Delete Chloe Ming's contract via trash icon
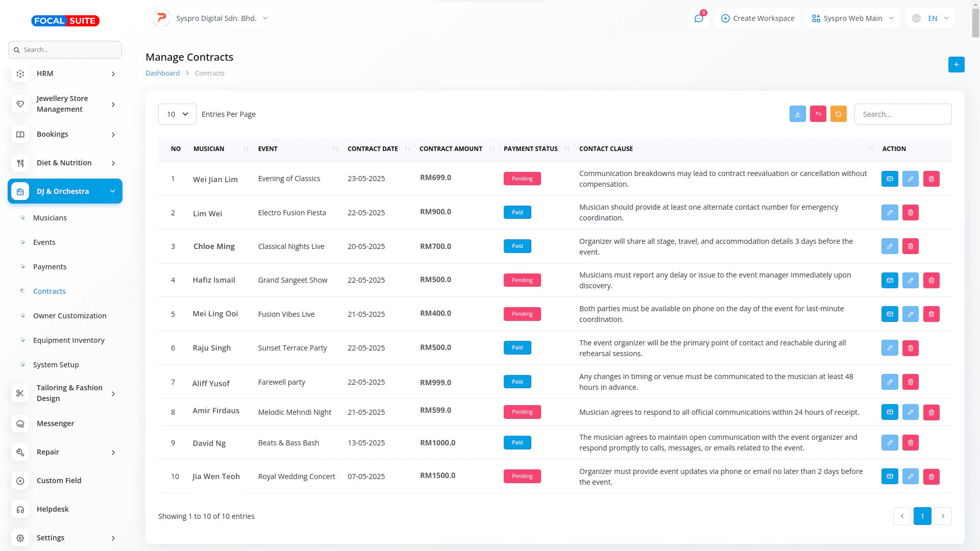Image resolution: width=980 pixels, height=551 pixels. coord(911,246)
